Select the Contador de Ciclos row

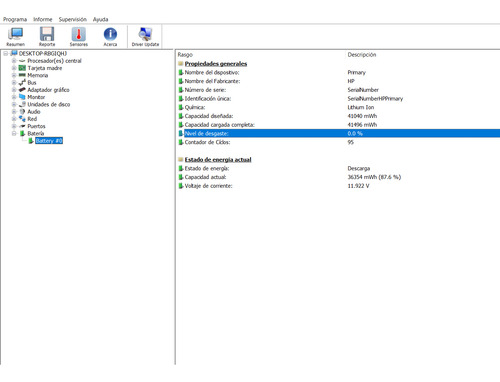(338, 142)
